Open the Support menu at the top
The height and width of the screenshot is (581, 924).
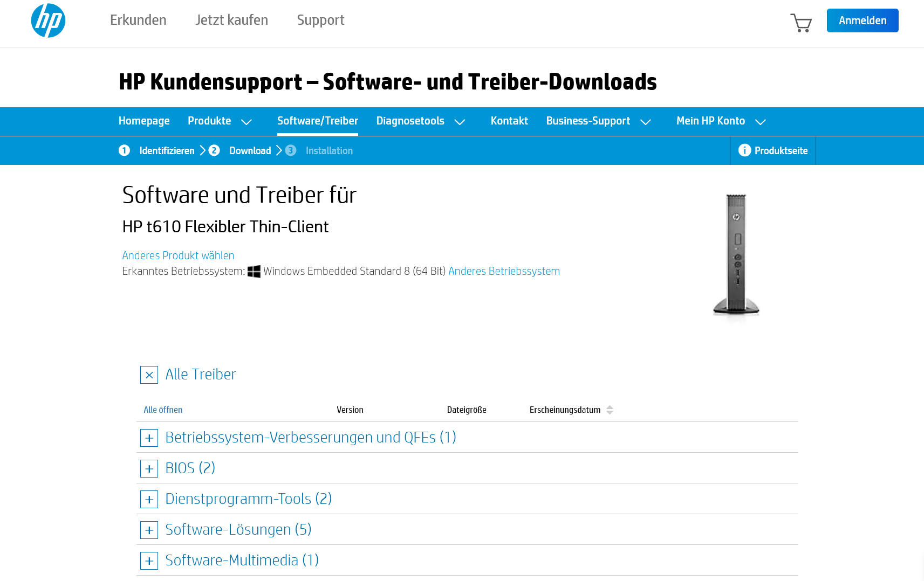[320, 20]
